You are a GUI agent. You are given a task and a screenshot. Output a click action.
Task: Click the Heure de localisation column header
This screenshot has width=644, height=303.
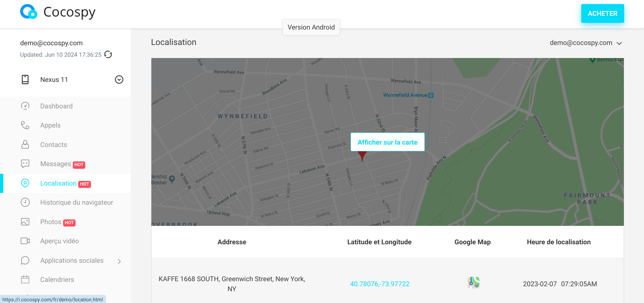(559, 242)
